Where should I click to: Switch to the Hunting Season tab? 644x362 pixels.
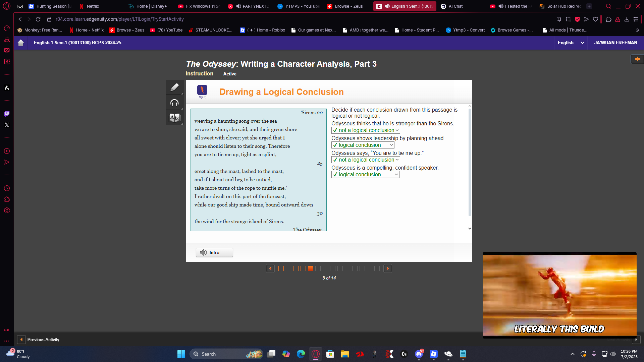pyautogui.click(x=50, y=6)
